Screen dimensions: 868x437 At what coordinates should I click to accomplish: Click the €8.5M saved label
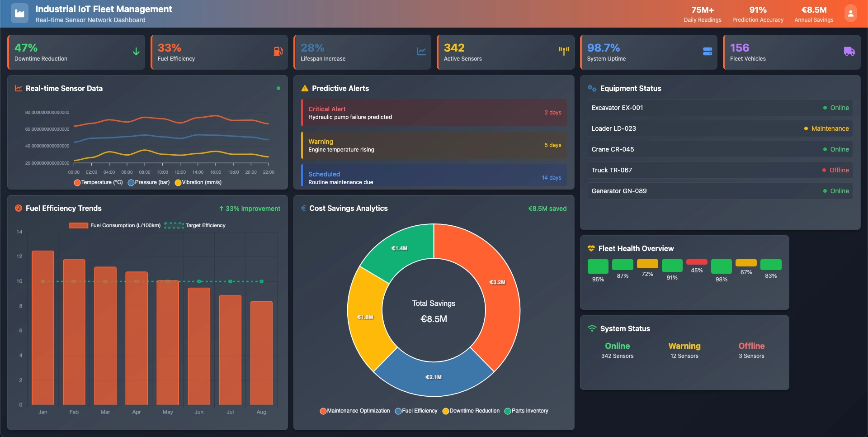pyautogui.click(x=547, y=209)
